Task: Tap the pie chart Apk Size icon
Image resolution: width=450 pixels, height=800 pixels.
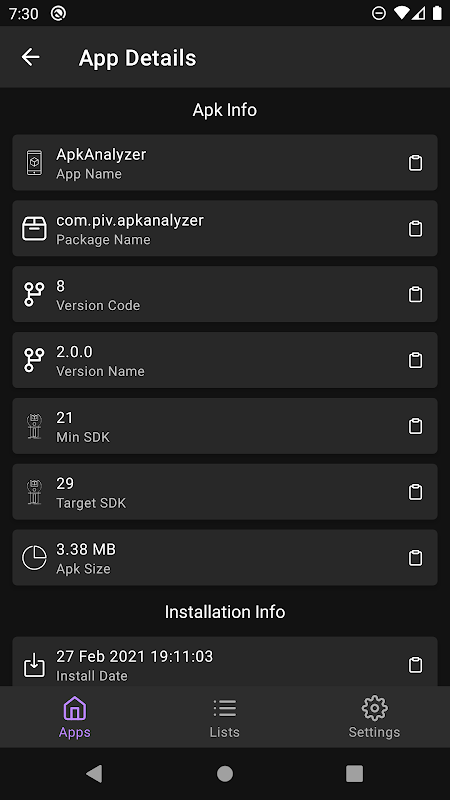Action: [x=34, y=558]
